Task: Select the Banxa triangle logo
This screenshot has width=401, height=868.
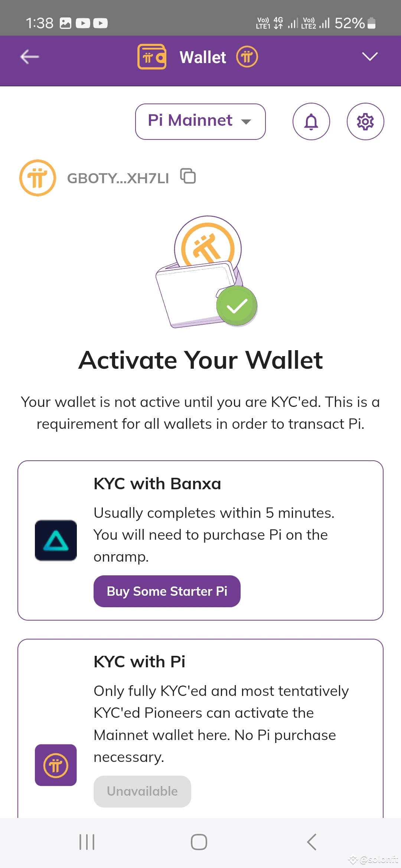Action: pos(56,539)
